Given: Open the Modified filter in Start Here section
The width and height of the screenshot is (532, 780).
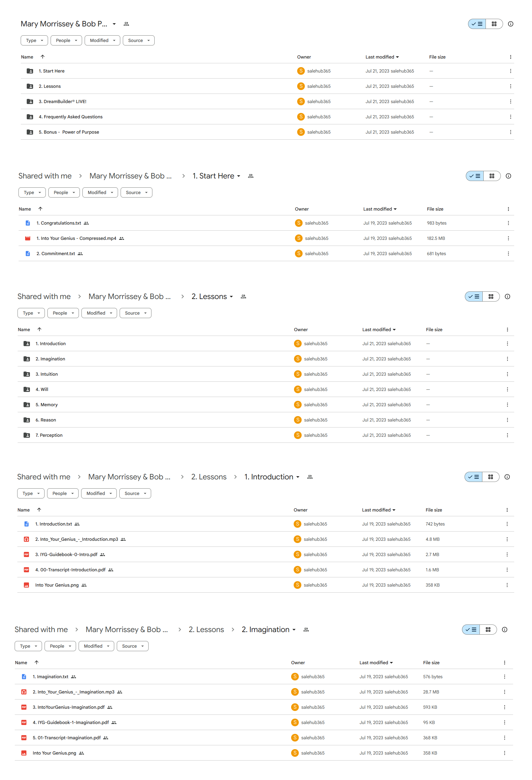Looking at the screenshot, I should point(100,192).
